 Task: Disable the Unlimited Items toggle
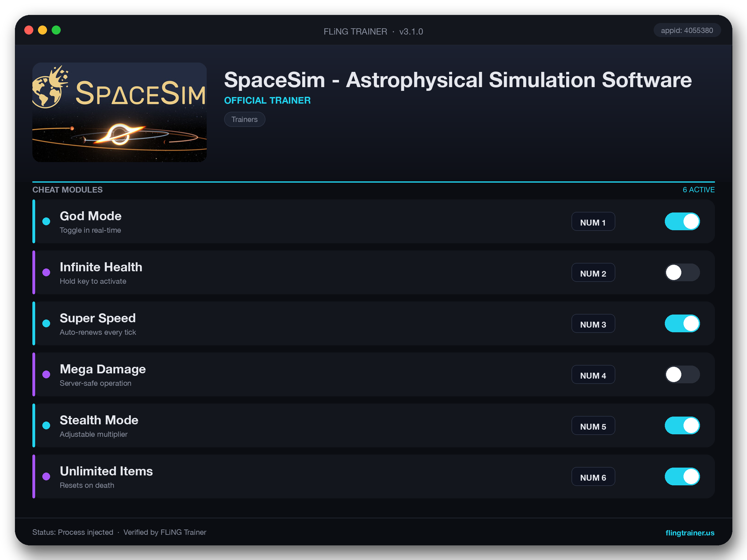coord(682,476)
